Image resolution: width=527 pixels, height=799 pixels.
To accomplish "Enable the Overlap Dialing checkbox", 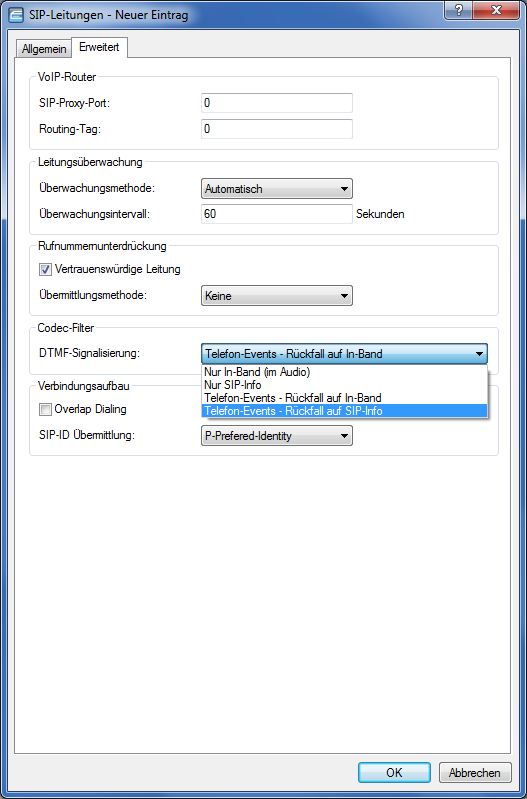I will click(46, 409).
